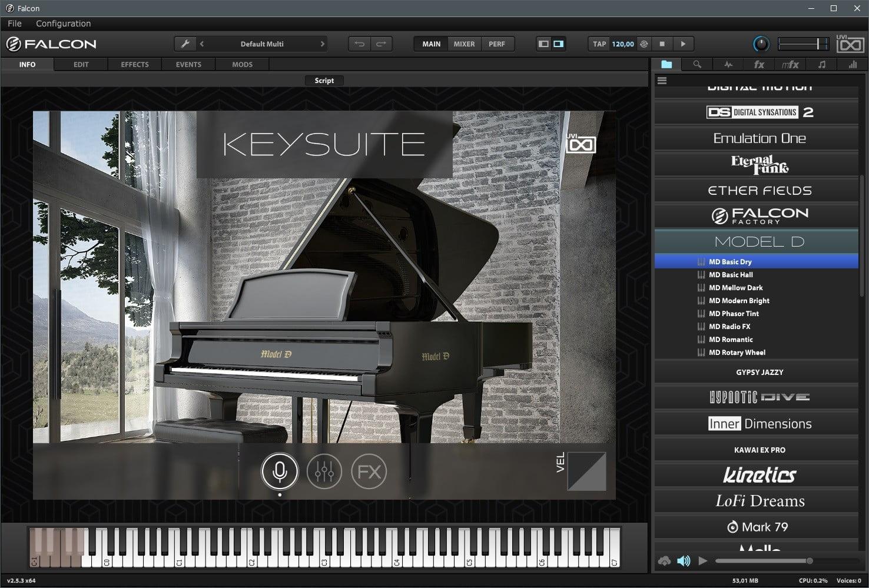This screenshot has width=869, height=588.
Task: Click the undo arrow button
Action: pyautogui.click(x=360, y=44)
